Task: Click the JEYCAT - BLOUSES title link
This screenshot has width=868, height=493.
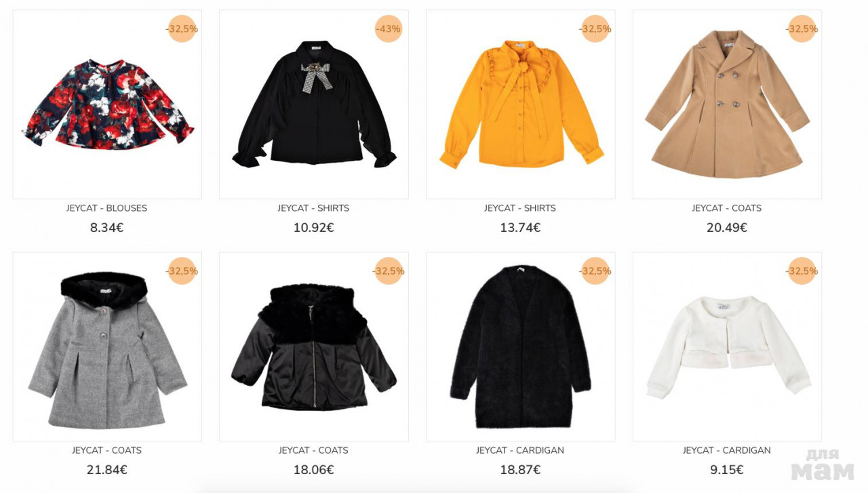Action: pyautogui.click(x=106, y=208)
